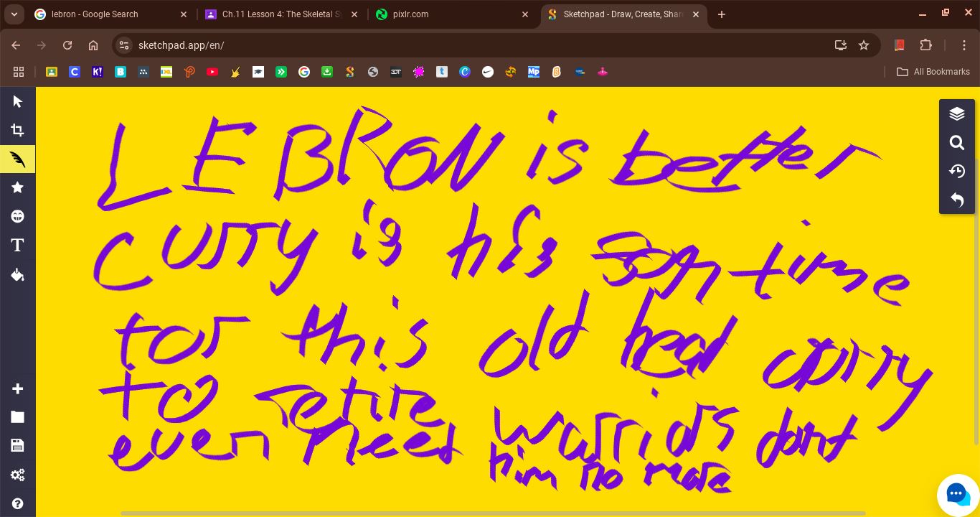Save the sketch with floppy icon
This screenshot has height=517, width=980.
click(x=17, y=446)
